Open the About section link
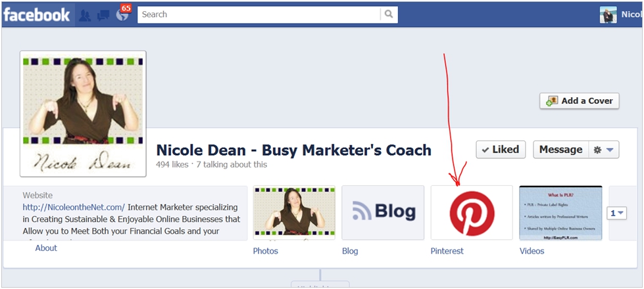 pos(46,248)
